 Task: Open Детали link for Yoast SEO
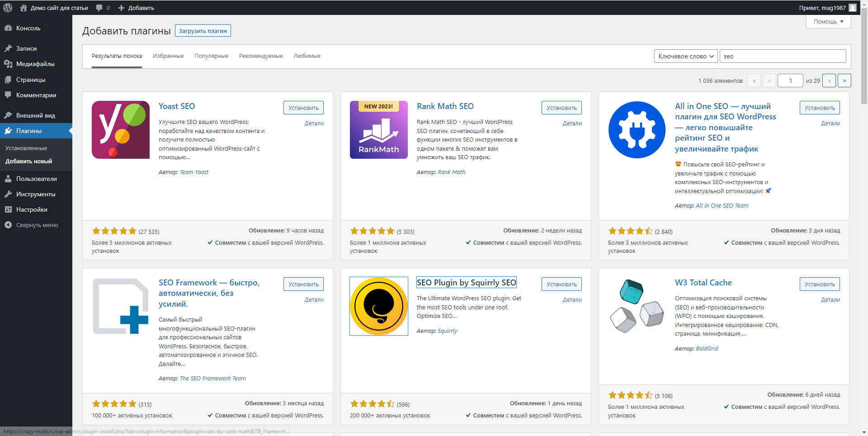point(314,123)
